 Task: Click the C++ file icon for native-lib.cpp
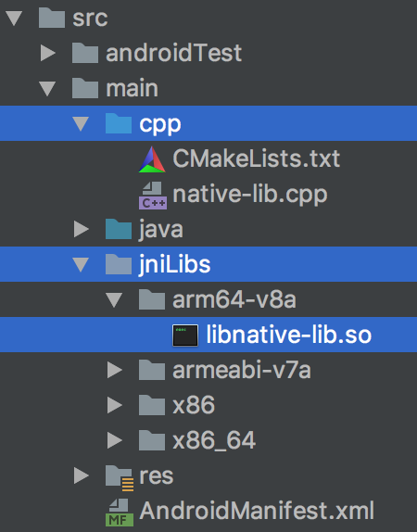[x=153, y=196]
